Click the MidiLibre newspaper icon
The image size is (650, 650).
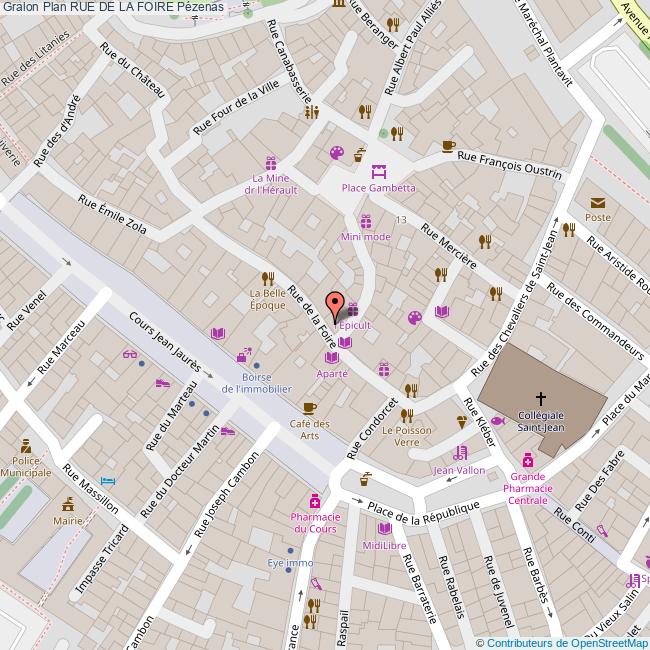click(383, 529)
